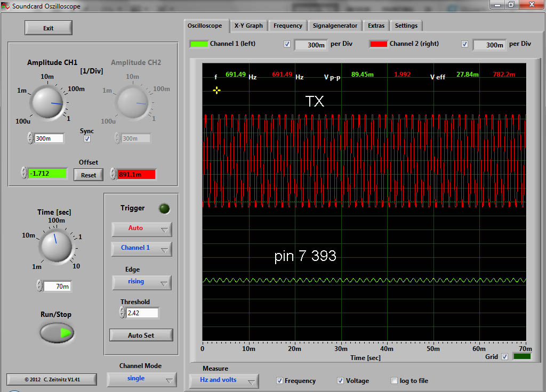
Task: Click the Offset Reset button
Action: coord(89,175)
